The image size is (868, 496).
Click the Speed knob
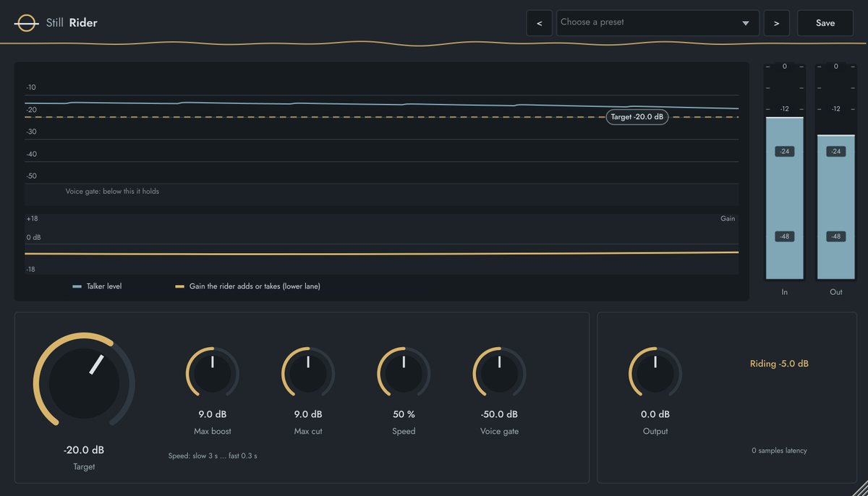[404, 373]
